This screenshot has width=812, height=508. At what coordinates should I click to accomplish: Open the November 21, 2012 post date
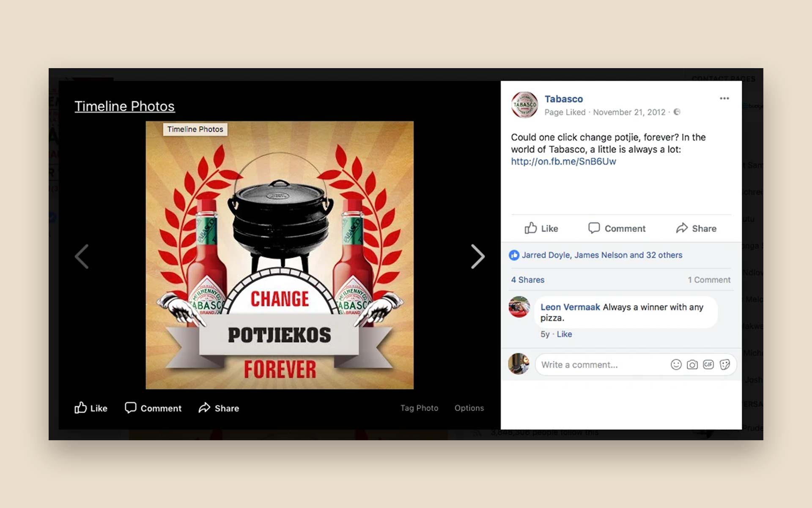tap(629, 112)
